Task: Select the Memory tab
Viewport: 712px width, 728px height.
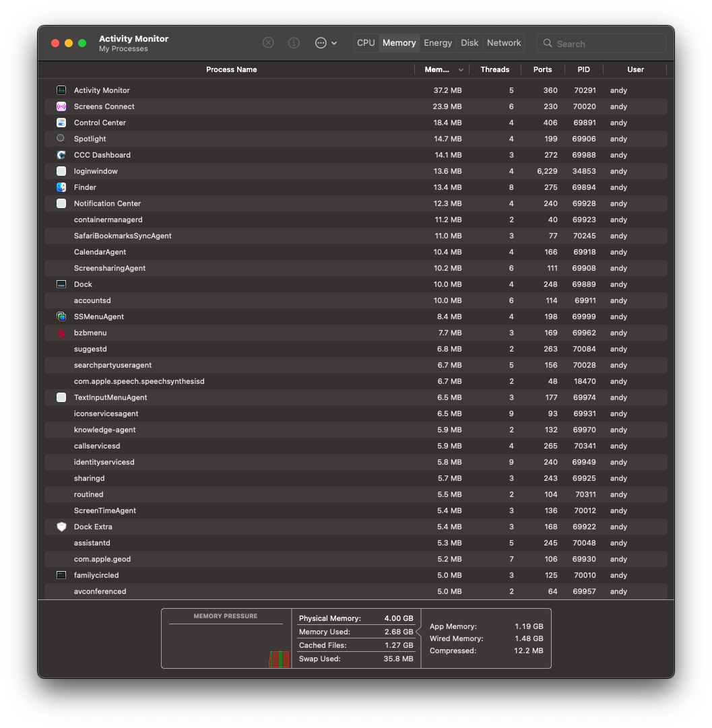Action: 399,42
